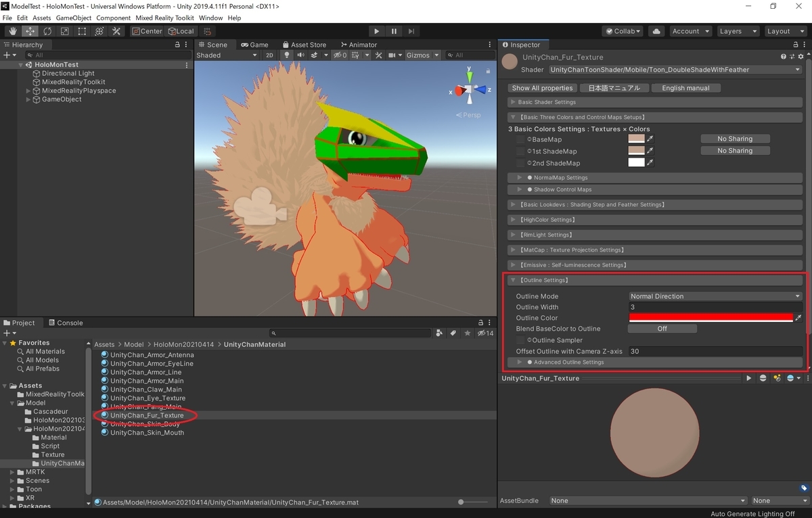This screenshot has width=812, height=518.
Task: Select the Move tool
Action: point(30,31)
